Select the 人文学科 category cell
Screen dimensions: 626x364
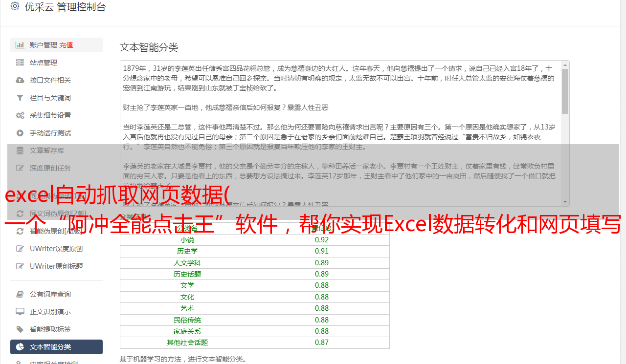tap(187, 263)
